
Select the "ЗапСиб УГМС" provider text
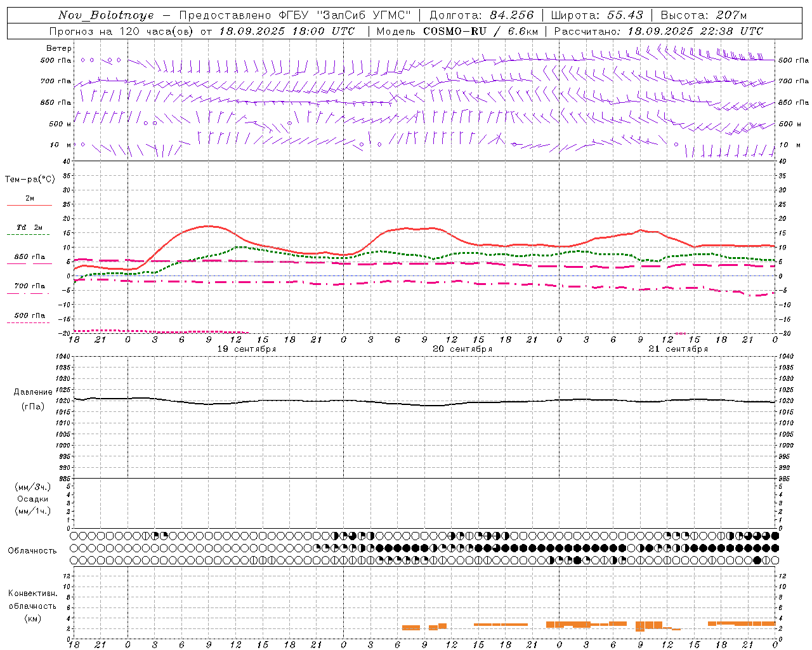(363, 15)
